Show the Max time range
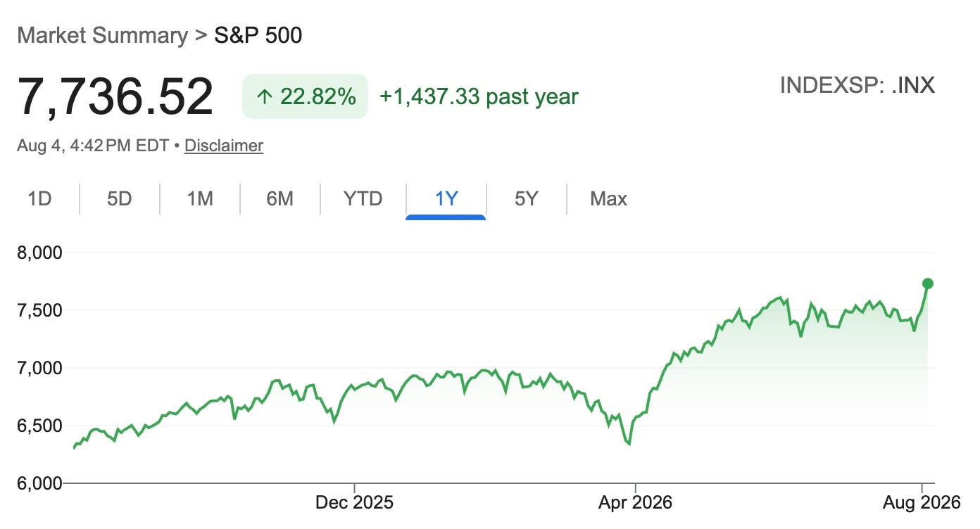Image resolution: width=980 pixels, height=529 pixels. [x=608, y=198]
